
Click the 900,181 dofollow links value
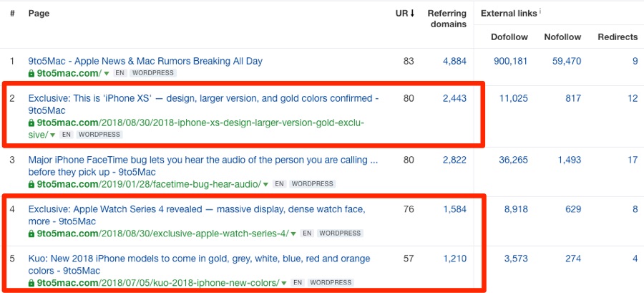coord(510,61)
